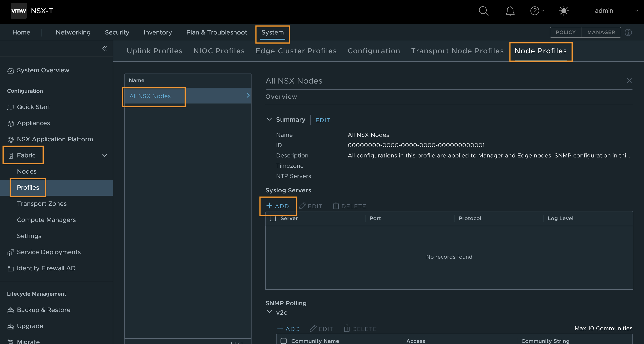Collapse the v2c SNMP Polling section
Image resolution: width=644 pixels, height=344 pixels.
(x=269, y=312)
